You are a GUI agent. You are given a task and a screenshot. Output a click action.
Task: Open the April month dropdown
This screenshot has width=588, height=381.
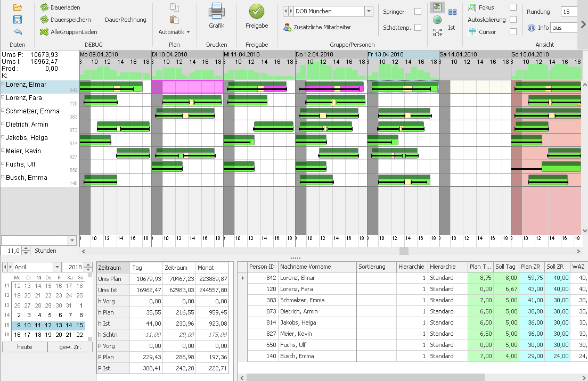57,267
